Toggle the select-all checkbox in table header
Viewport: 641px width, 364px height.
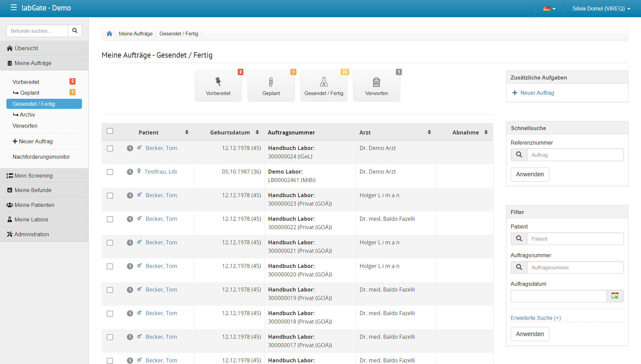point(110,131)
